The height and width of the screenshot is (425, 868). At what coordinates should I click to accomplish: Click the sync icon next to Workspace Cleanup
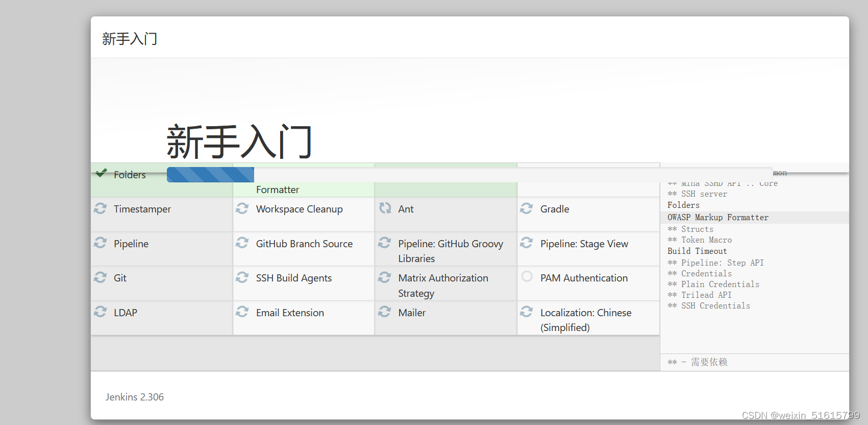pos(242,208)
